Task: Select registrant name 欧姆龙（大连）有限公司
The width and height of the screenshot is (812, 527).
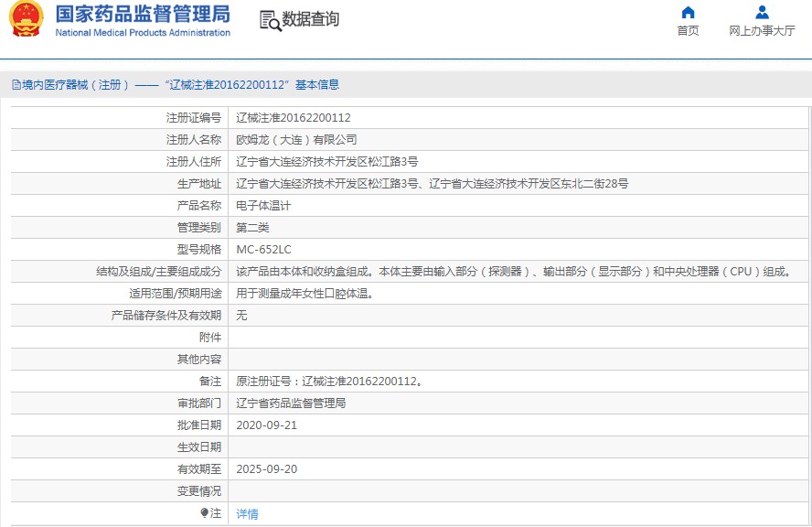Action: pos(296,140)
